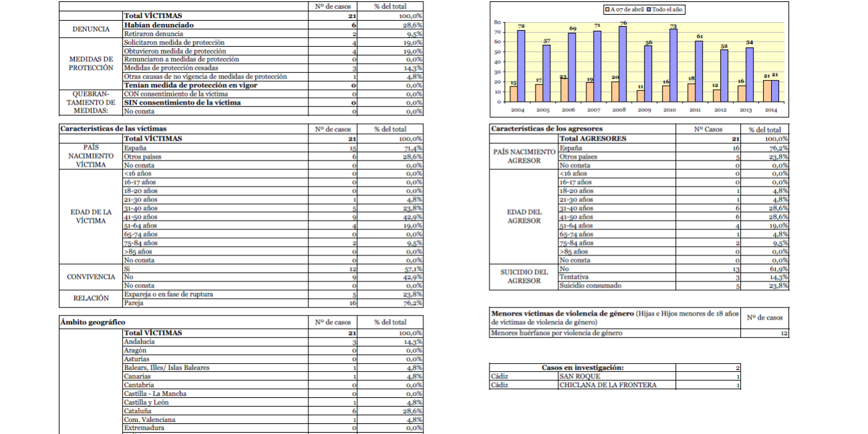Click 'SIN consentimiento de la víctima' text
Image resolution: width=868 pixels, height=434 pixels.
(x=183, y=103)
